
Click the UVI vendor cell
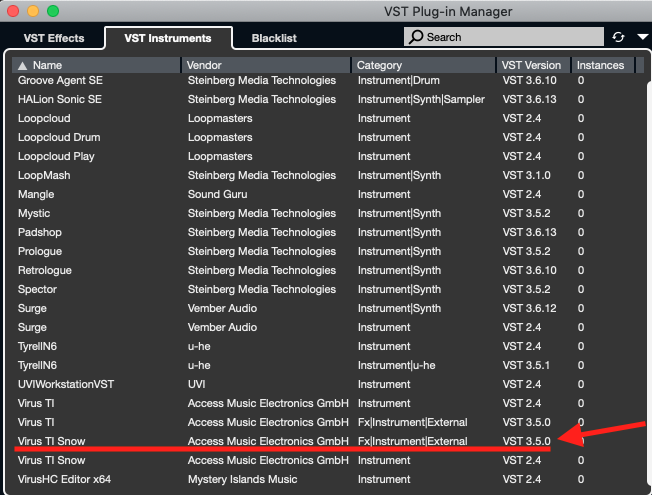197,384
